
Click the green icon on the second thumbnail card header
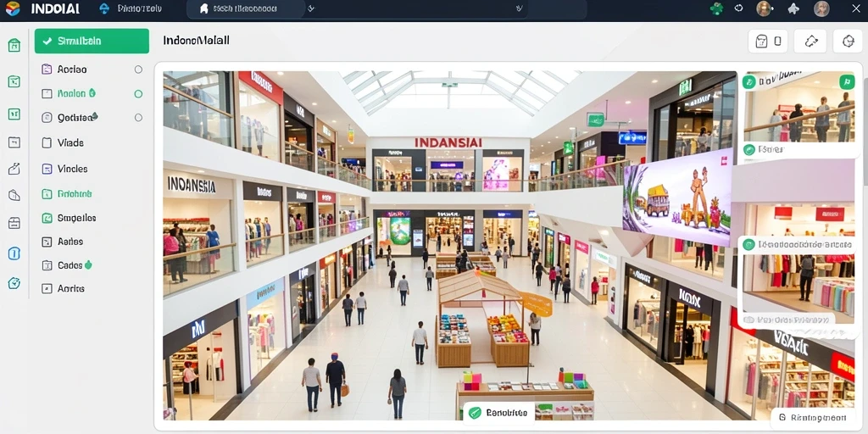[749, 245]
